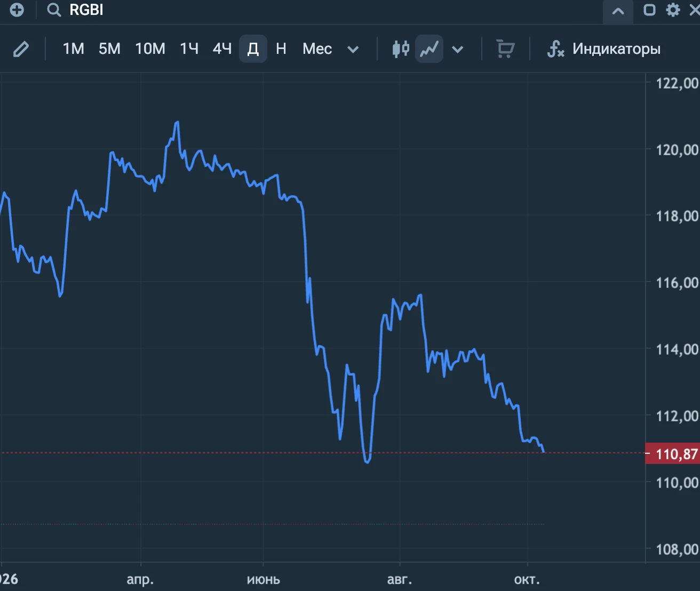The width and height of the screenshot is (700, 591).
Task: Open the ticker search magnifier icon
Action: (x=54, y=10)
